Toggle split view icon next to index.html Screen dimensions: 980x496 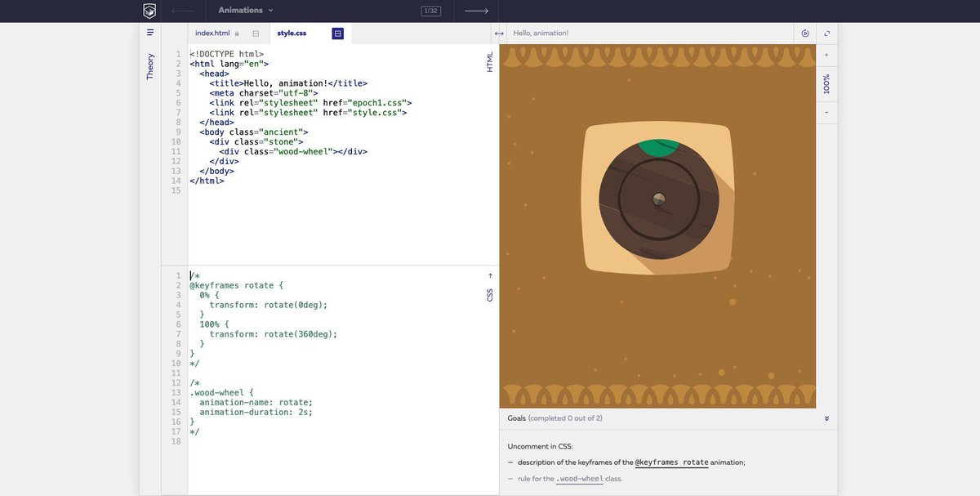(256, 34)
